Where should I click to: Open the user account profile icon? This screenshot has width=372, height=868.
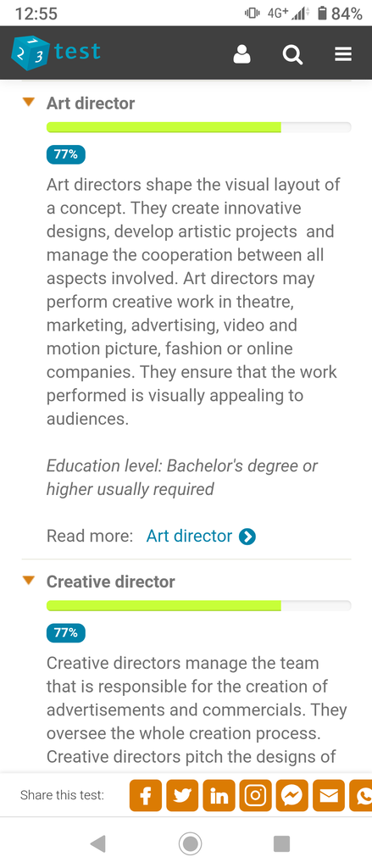tap(242, 54)
